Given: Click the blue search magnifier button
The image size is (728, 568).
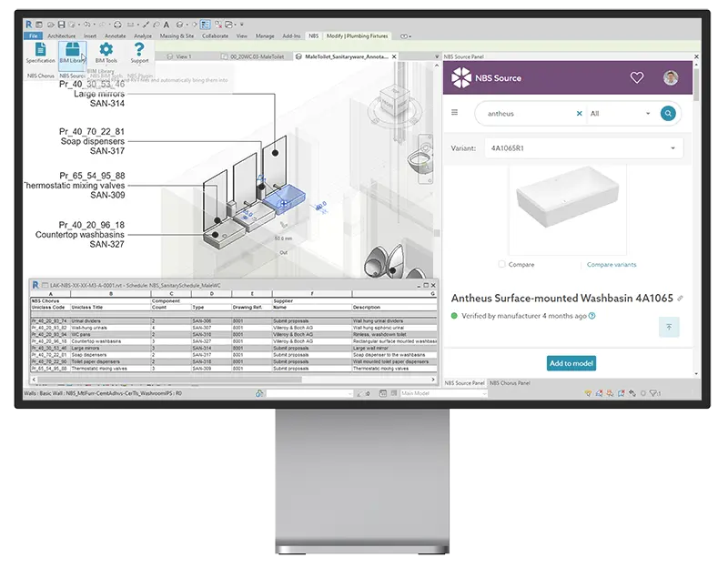Looking at the screenshot, I should coord(667,113).
